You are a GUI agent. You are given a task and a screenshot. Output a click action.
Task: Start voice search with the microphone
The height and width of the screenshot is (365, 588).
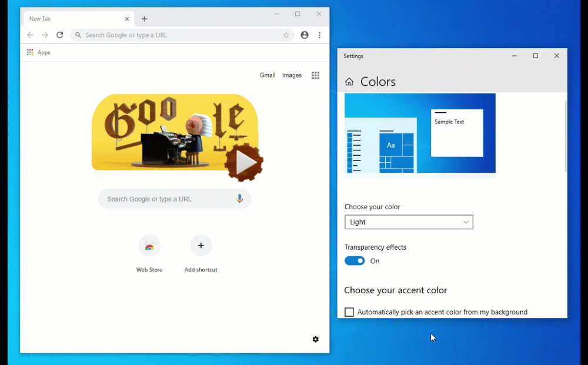240,199
